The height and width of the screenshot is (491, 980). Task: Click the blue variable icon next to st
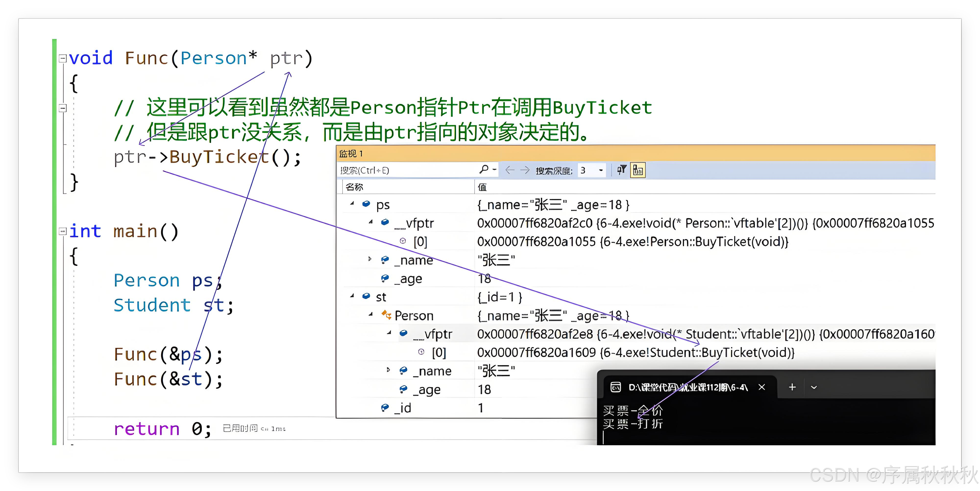click(x=366, y=296)
